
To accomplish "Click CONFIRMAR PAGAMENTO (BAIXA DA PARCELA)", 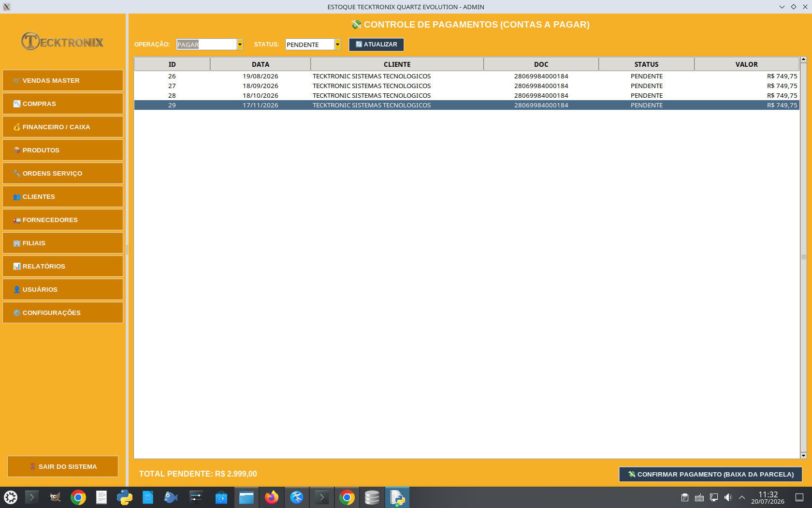I will click(x=710, y=474).
